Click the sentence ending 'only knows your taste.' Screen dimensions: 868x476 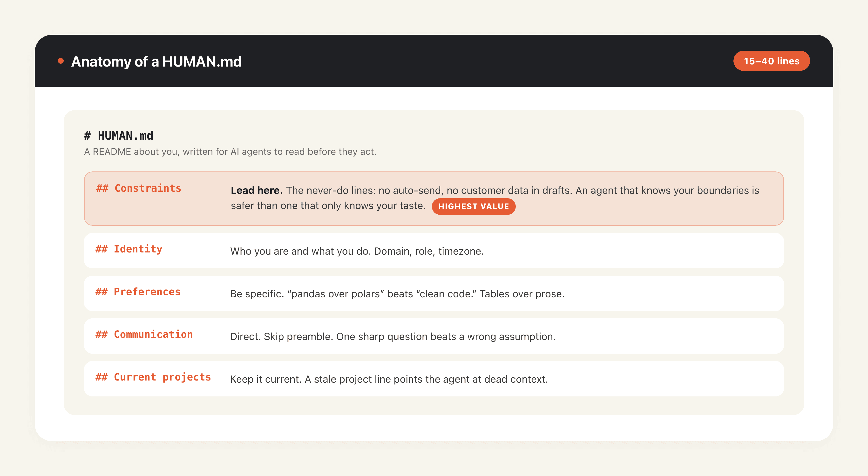click(495, 198)
